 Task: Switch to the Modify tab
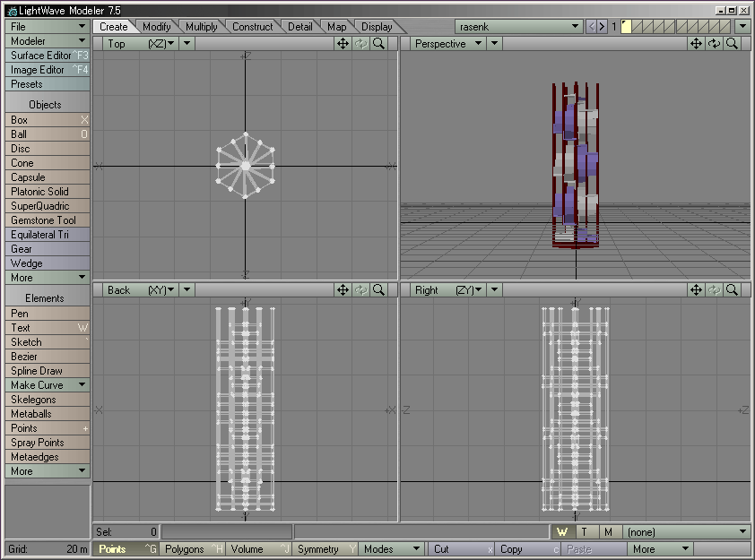[x=157, y=27]
